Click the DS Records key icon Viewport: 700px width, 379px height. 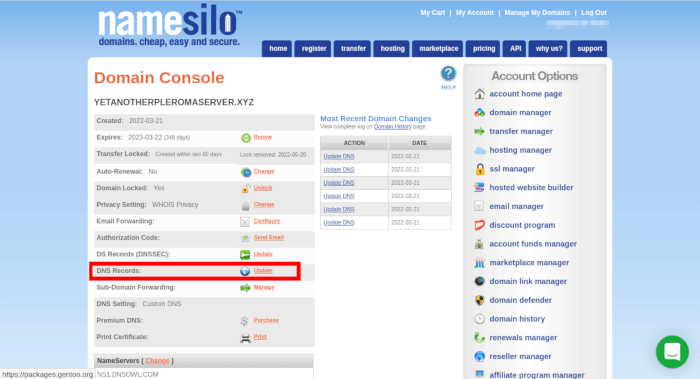245,254
